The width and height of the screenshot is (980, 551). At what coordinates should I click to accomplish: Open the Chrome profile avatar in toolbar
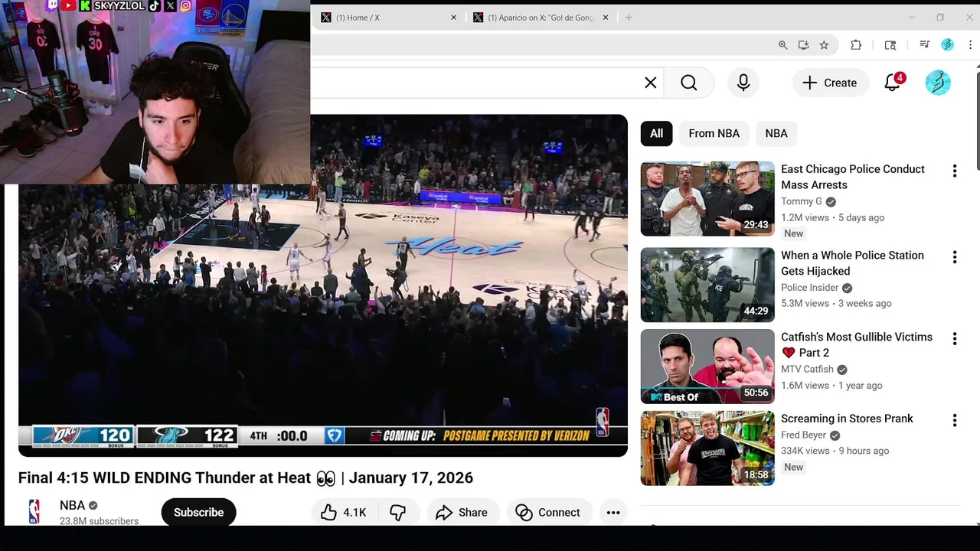click(x=947, y=45)
